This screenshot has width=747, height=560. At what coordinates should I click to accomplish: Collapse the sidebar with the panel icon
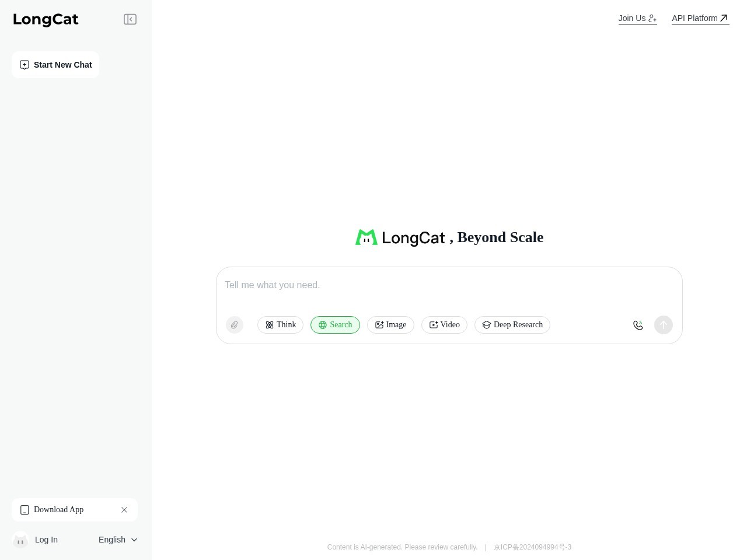pos(130,19)
